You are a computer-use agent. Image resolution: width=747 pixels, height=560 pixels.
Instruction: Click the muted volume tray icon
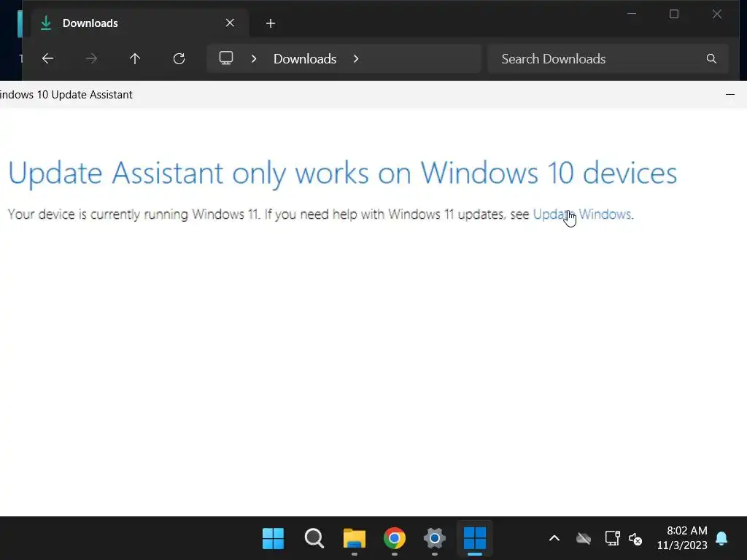click(635, 539)
